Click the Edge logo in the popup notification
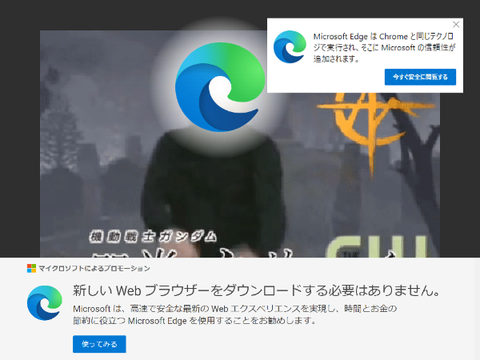The width and height of the screenshot is (480, 360). [290, 47]
